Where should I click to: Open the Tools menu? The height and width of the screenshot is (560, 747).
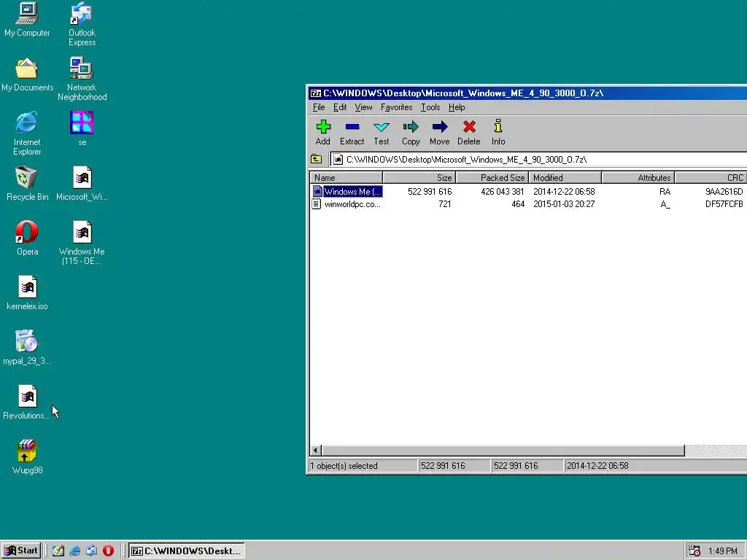click(430, 107)
